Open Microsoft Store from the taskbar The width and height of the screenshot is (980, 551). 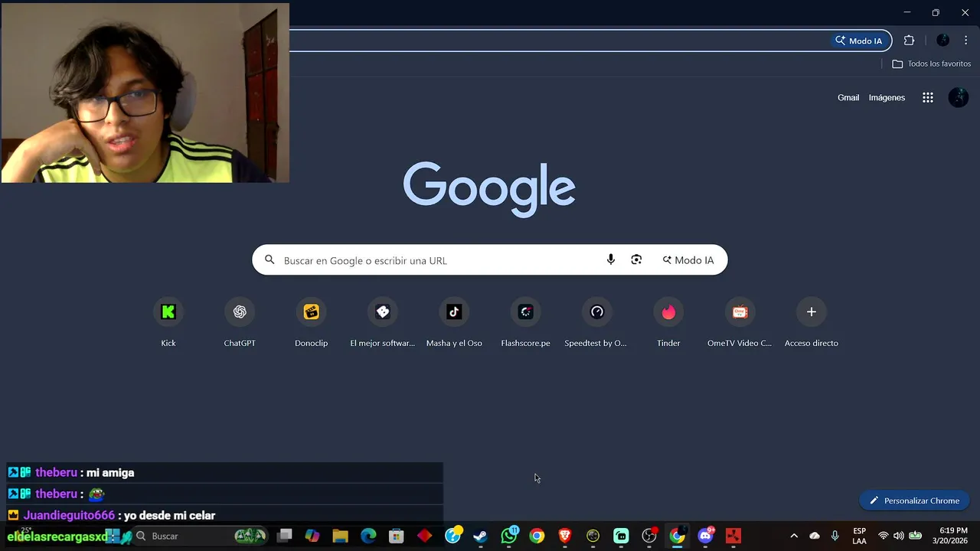pyautogui.click(x=397, y=536)
